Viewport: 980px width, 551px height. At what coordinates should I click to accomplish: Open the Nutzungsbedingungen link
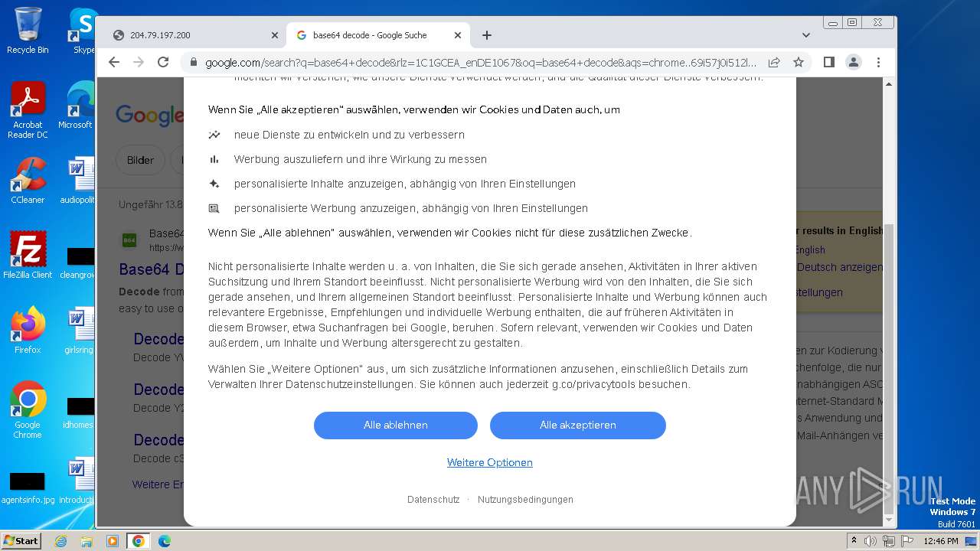point(525,500)
